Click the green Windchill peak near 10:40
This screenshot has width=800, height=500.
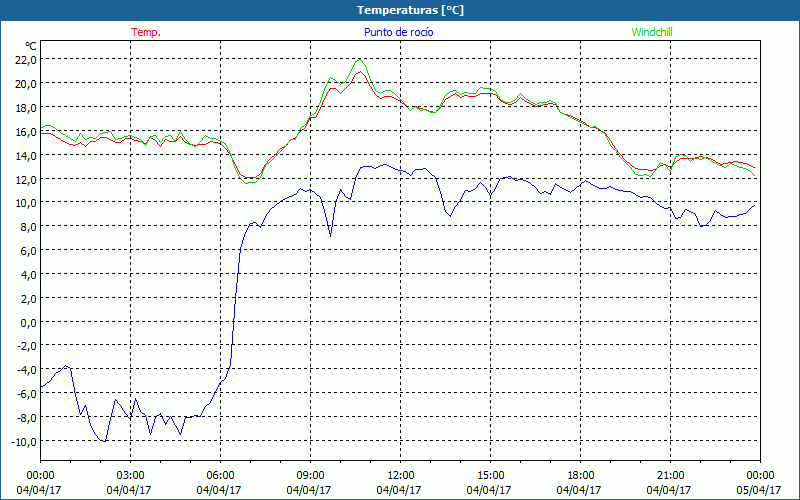(x=359, y=60)
